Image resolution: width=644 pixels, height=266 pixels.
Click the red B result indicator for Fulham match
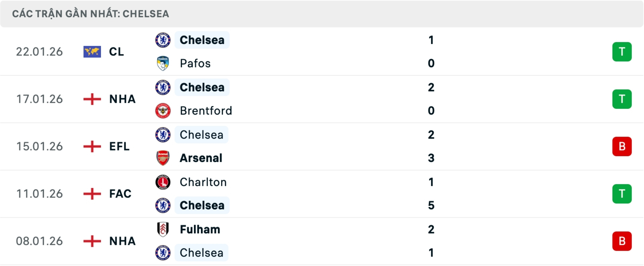pos(622,241)
